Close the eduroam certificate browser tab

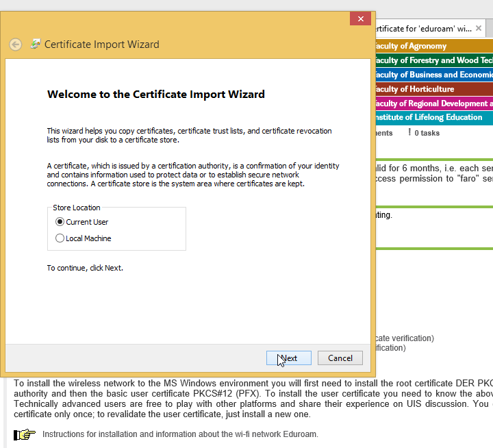479,28
